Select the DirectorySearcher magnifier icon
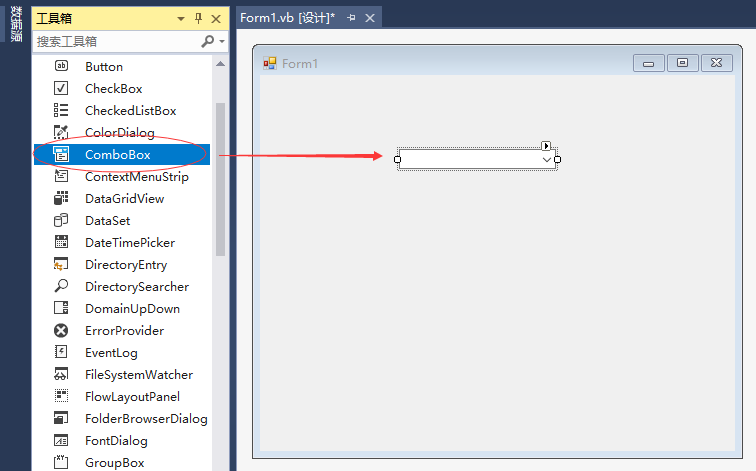The image size is (756, 471). click(x=61, y=286)
